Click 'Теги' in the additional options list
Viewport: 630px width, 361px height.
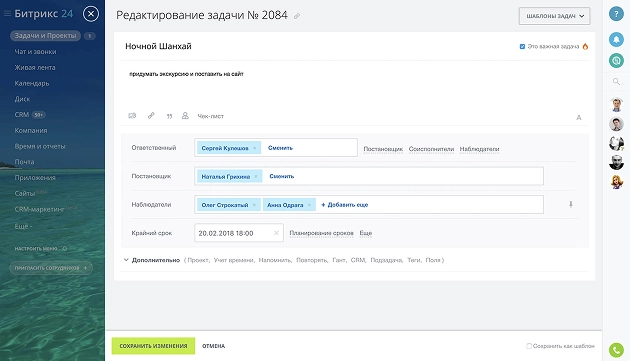(x=414, y=260)
